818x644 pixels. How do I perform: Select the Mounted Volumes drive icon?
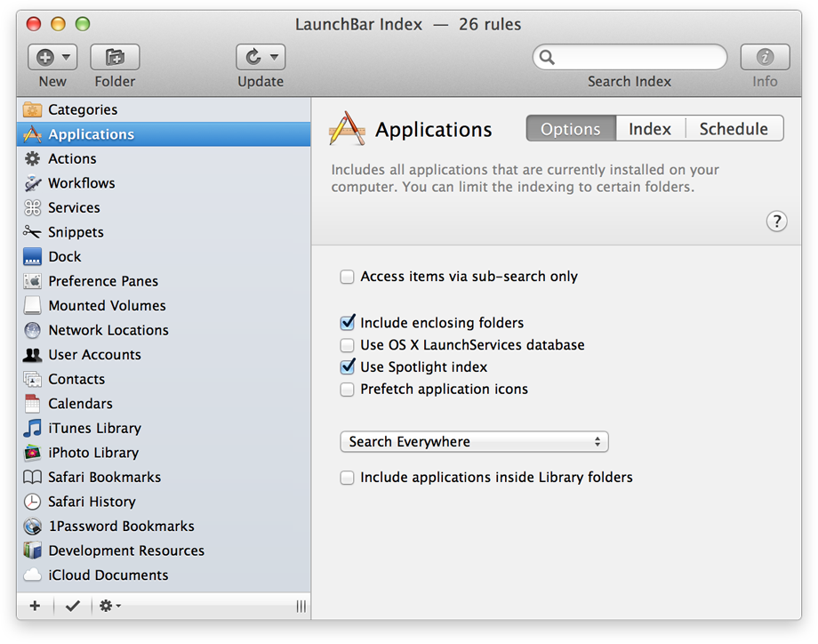(x=32, y=305)
